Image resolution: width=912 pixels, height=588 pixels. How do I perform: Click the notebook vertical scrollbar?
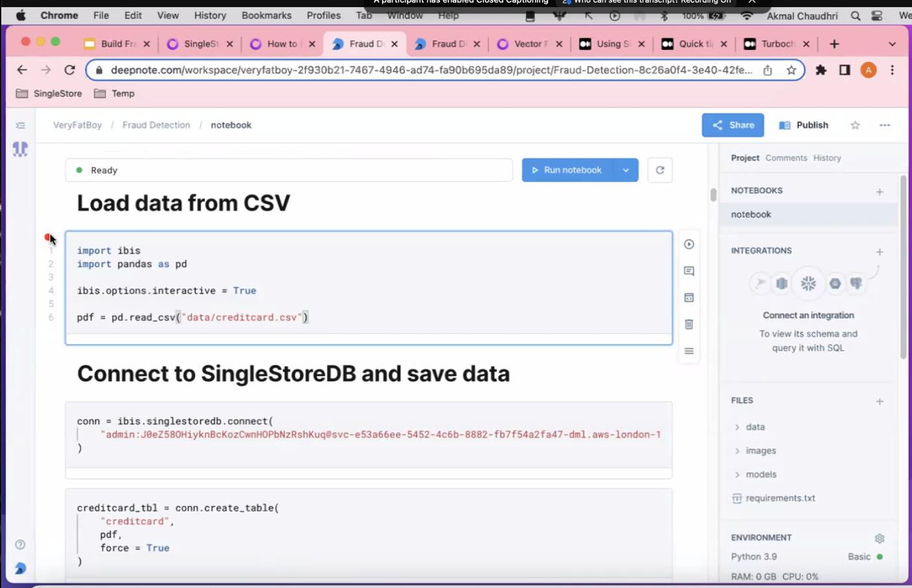[713, 194]
